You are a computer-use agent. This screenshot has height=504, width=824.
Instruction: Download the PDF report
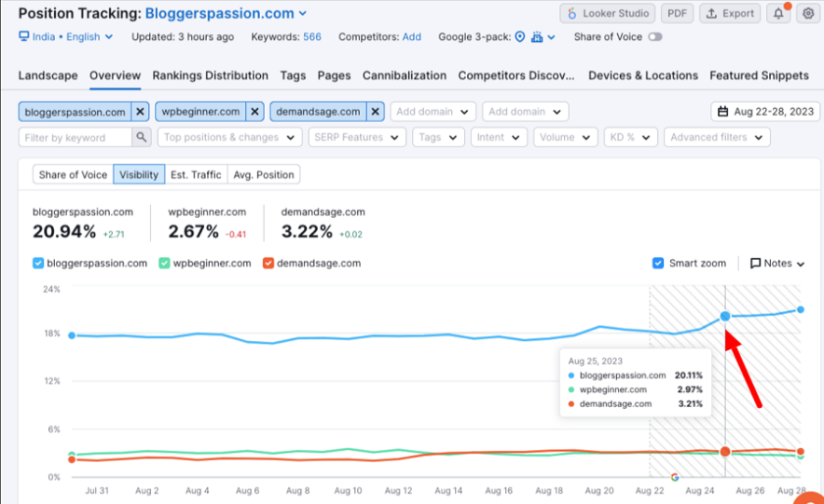[677, 14]
